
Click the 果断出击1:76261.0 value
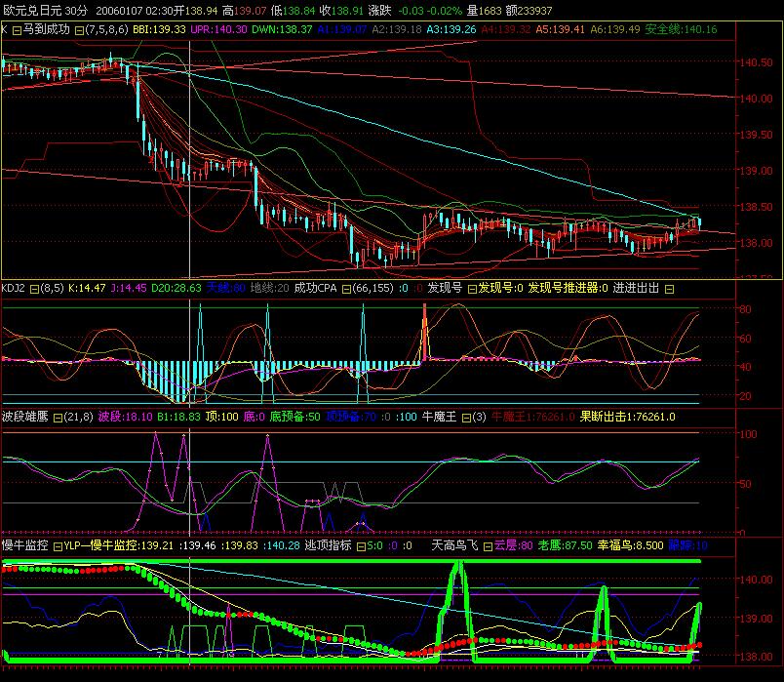(x=628, y=417)
